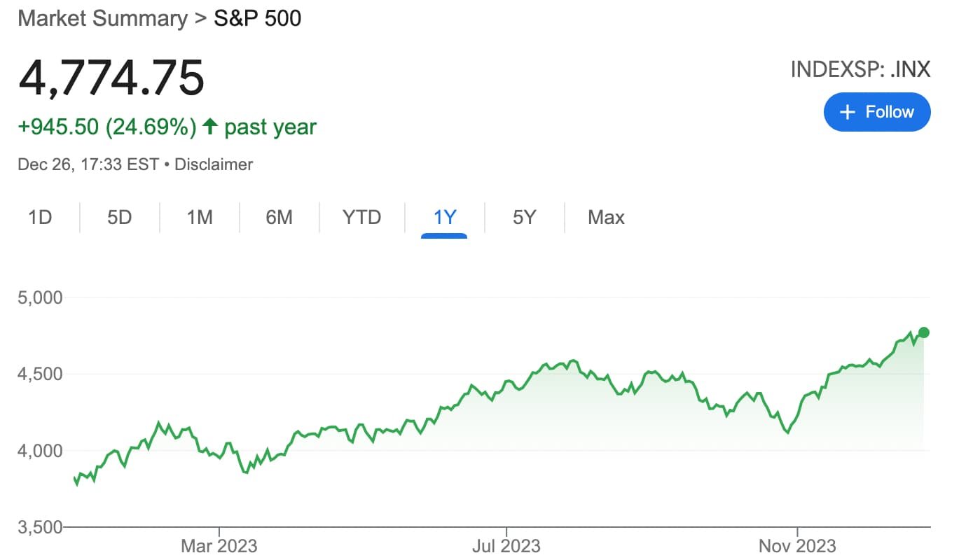Viewport: 980px width, 560px height.
Task: Click the Mar 2023 axis marker
Action: (x=219, y=545)
